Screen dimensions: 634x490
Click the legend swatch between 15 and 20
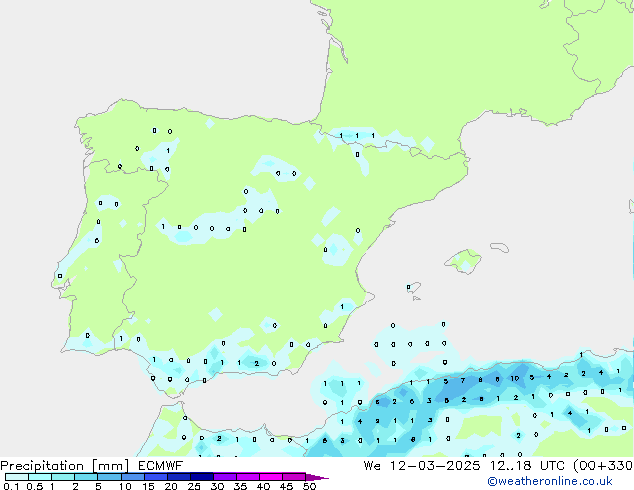(x=155, y=477)
